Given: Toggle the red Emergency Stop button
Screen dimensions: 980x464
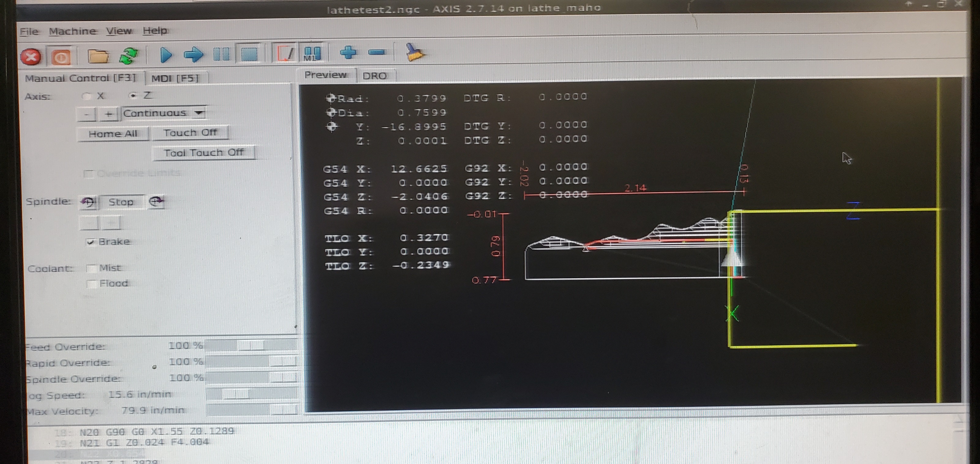Looking at the screenshot, I should (x=31, y=57).
